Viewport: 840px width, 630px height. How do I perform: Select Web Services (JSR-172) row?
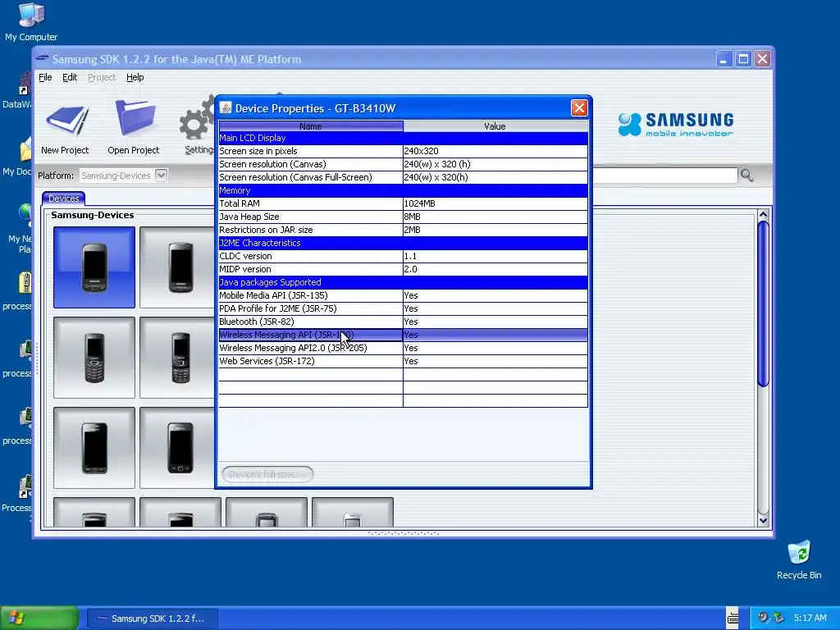pos(403,361)
